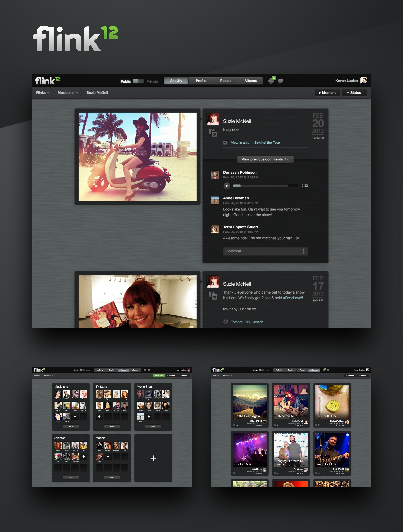
Task: Click album icon beside View in album
Action: [226, 142]
